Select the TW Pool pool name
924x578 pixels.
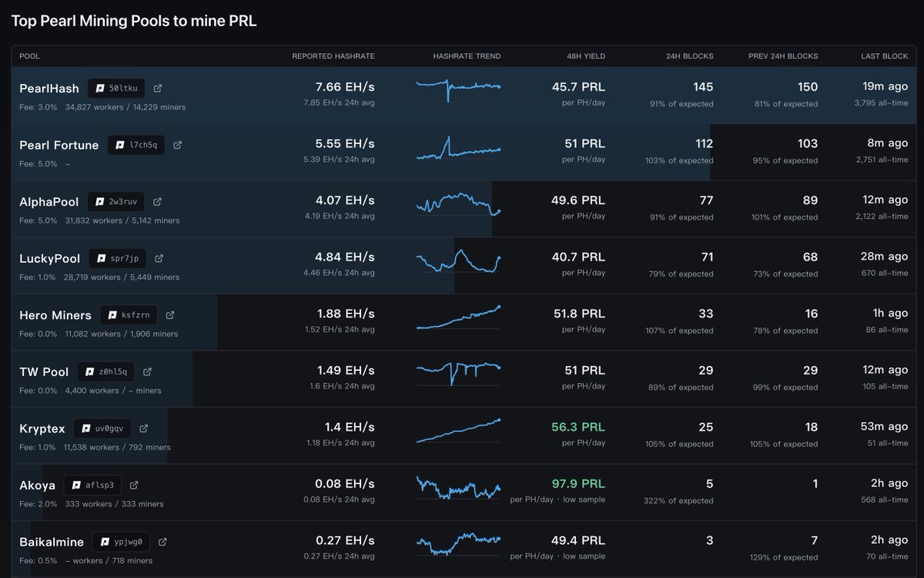point(44,371)
